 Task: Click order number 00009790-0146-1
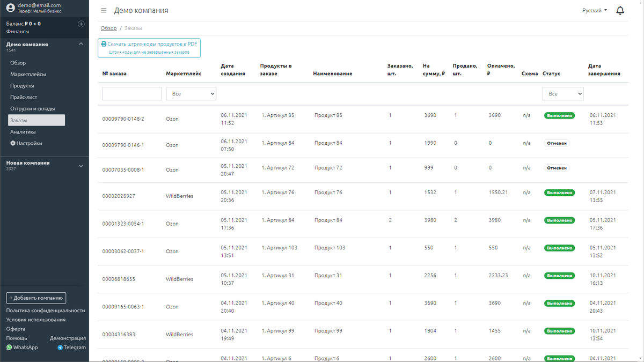123,145
